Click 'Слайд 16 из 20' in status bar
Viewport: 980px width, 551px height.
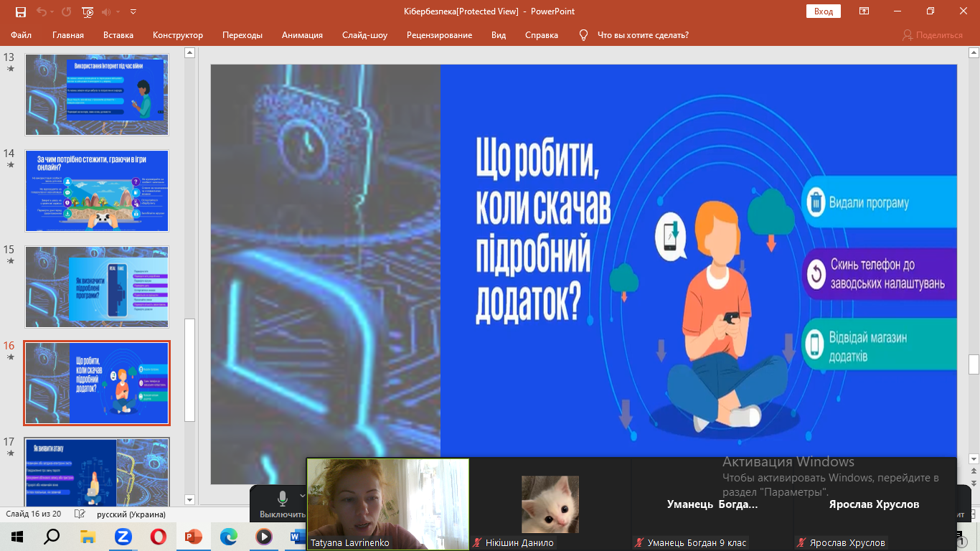point(34,514)
